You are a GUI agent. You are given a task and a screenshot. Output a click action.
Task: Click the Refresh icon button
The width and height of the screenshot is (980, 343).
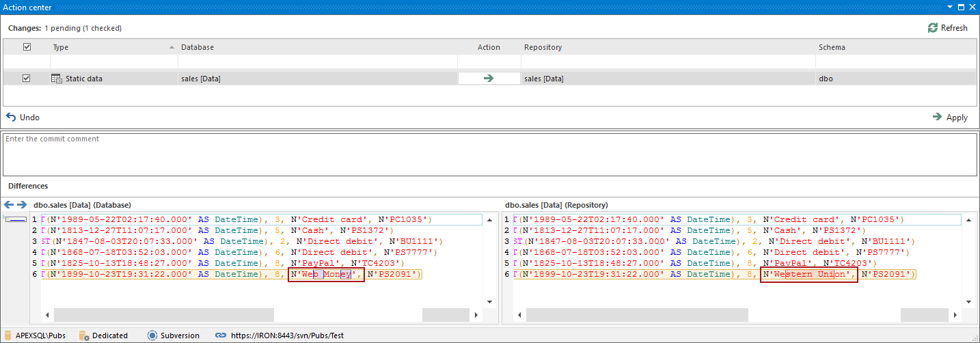[933, 28]
